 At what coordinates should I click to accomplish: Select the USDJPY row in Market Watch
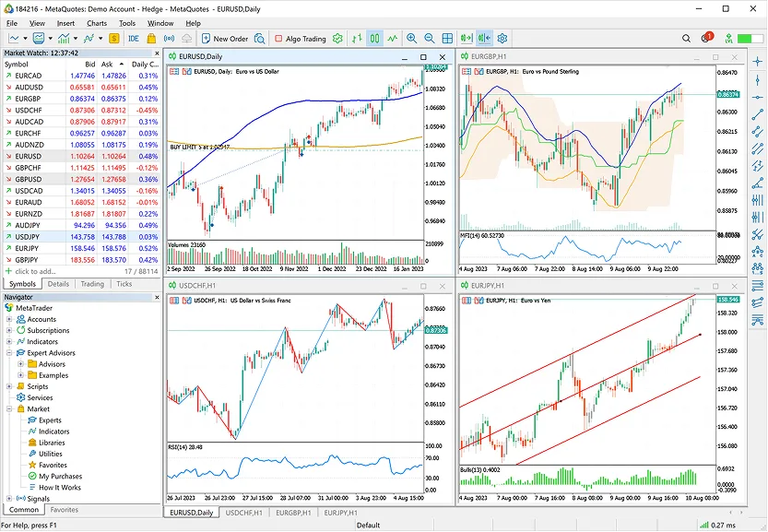pos(81,237)
